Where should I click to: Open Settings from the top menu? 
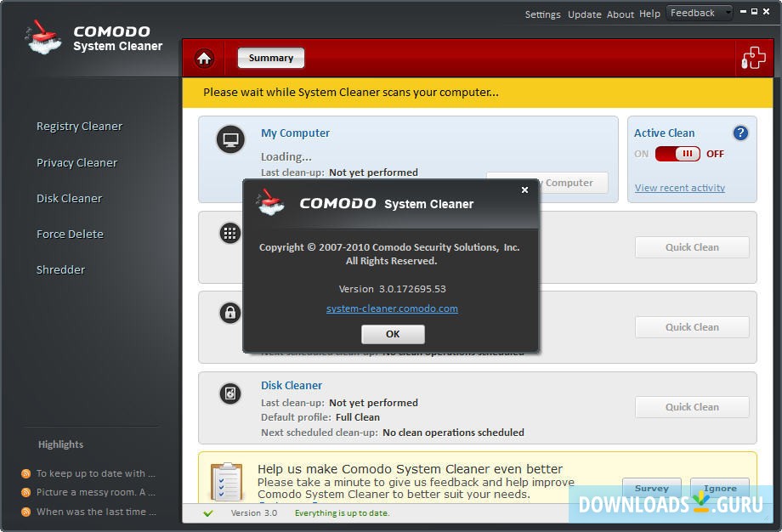[x=542, y=14]
